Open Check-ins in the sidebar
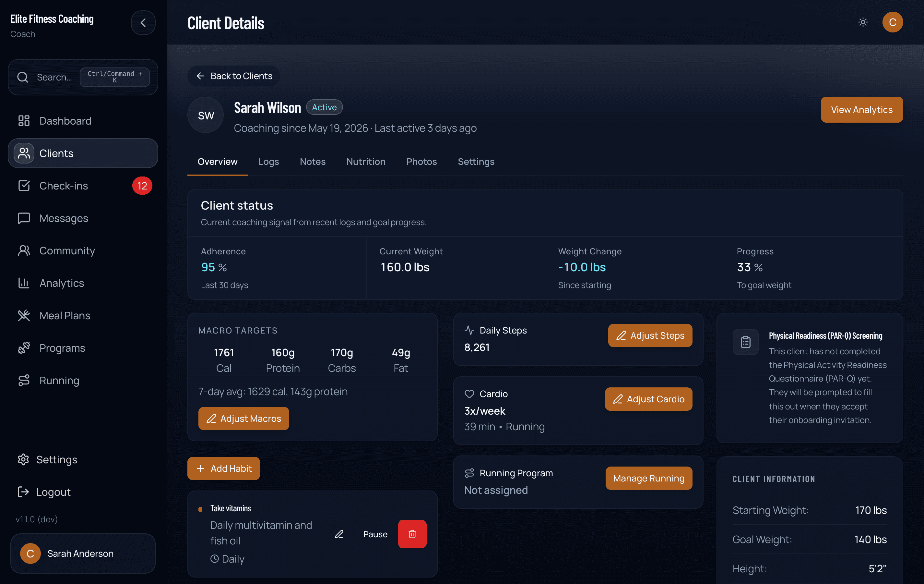The image size is (924, 584). [83, 186]
